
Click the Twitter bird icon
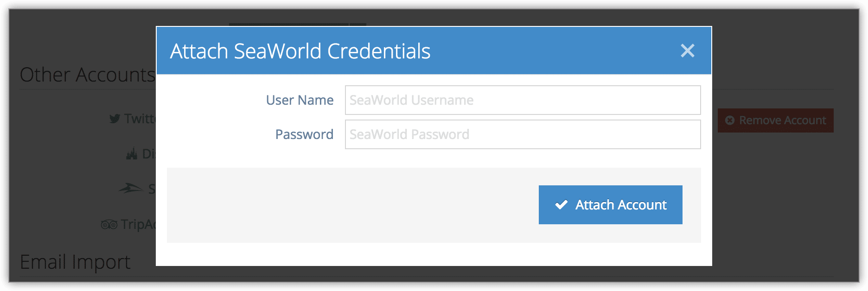click(x=115, y=119)
